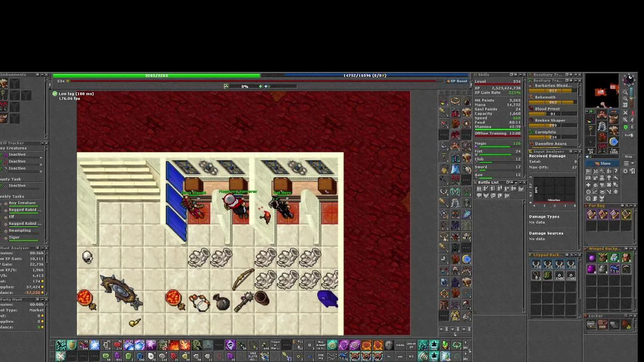Close the Fur Bag container
Screen dimensions: 644x362
635,205
